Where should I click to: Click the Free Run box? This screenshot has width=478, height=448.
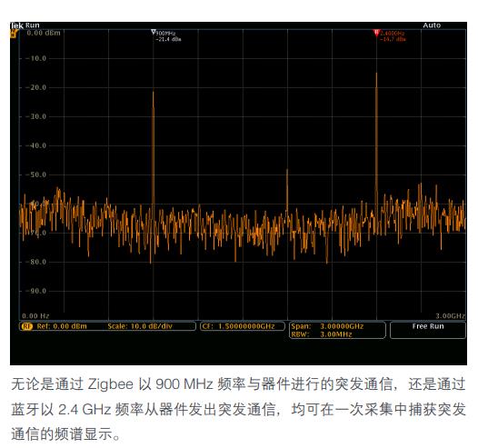tap(428, 330)
